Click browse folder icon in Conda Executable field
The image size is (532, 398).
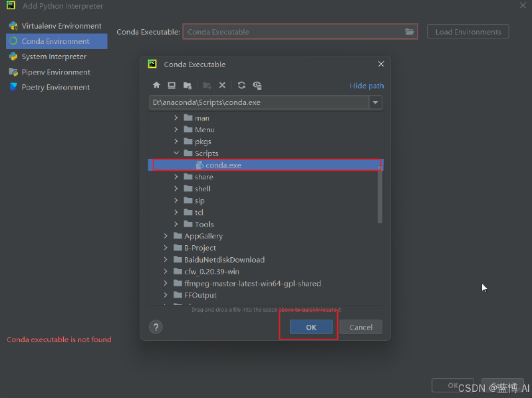pos(410,31)
